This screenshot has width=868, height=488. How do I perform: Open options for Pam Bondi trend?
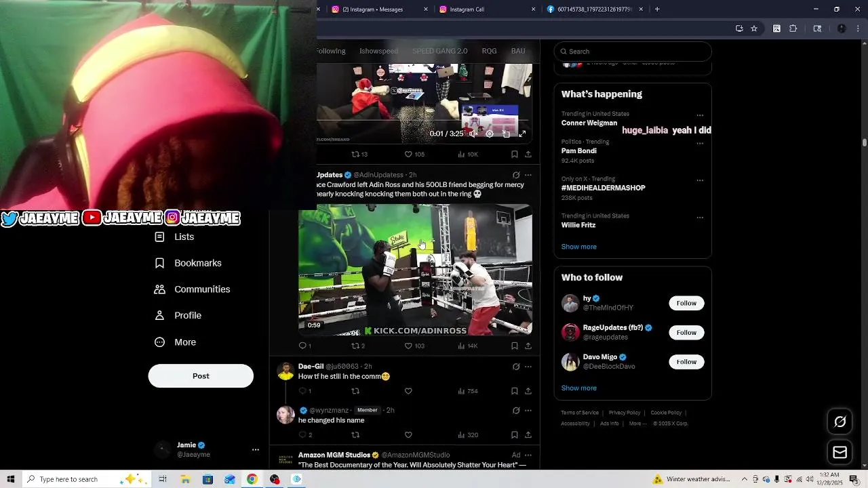(700, 144)
